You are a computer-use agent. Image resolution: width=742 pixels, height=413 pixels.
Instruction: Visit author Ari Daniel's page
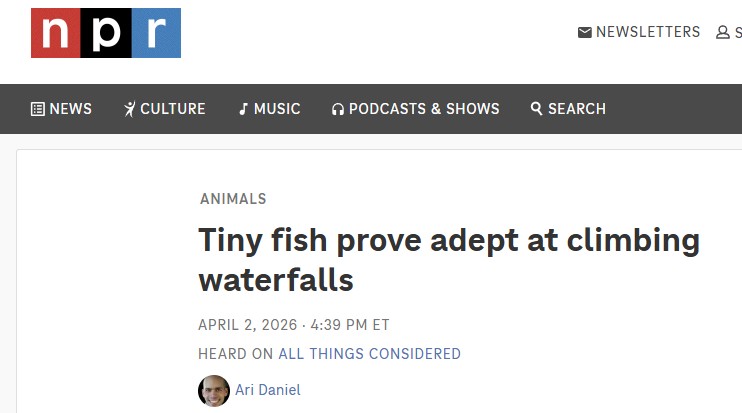click(268, 390)
